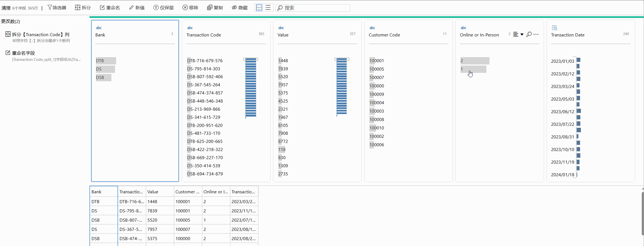
Task: Click the 隐藏 hide tool
Action: [x=240, y=8]
